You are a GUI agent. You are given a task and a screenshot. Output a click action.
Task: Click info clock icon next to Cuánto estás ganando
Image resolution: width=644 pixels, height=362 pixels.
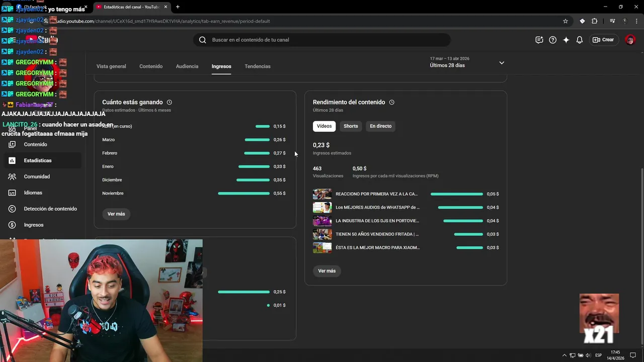(x=169, y=102)
